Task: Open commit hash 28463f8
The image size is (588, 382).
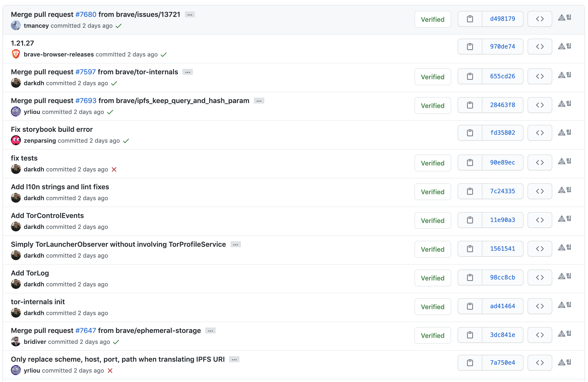Action: pos(502,105)
